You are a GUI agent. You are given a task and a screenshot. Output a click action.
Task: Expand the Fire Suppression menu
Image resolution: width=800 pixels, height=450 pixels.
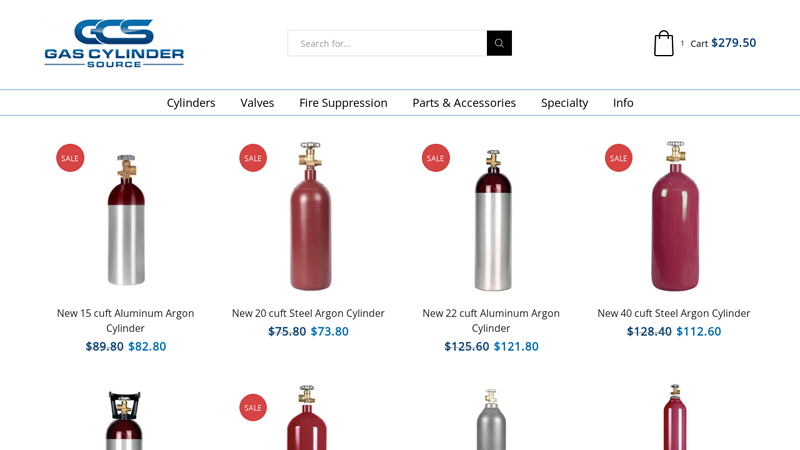tap(343, 103)
